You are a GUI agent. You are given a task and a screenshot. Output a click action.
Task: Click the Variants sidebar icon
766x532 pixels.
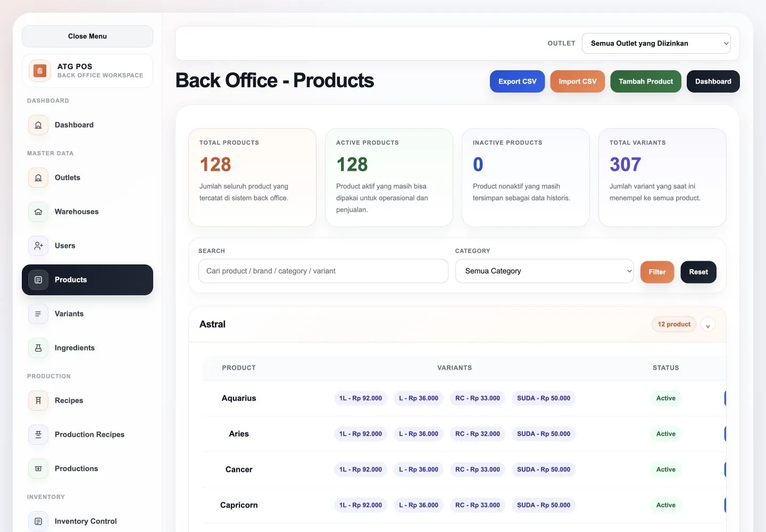click(38, 314)
